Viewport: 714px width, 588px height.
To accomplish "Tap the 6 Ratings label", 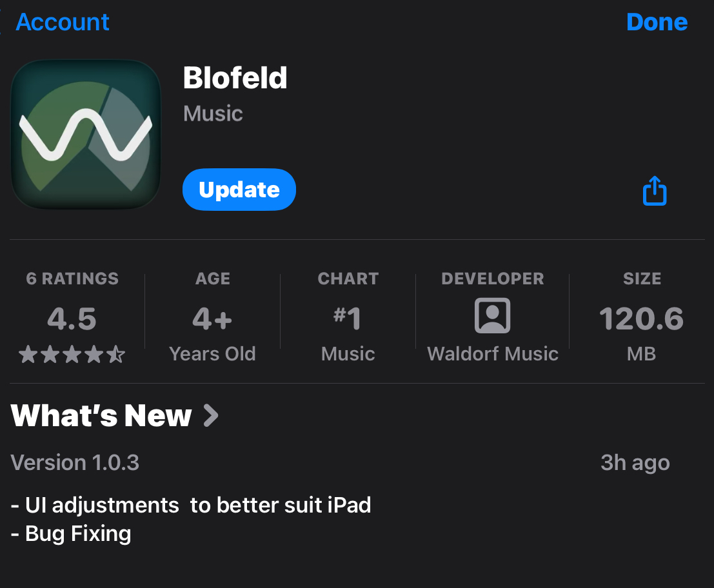I will 72,279.
